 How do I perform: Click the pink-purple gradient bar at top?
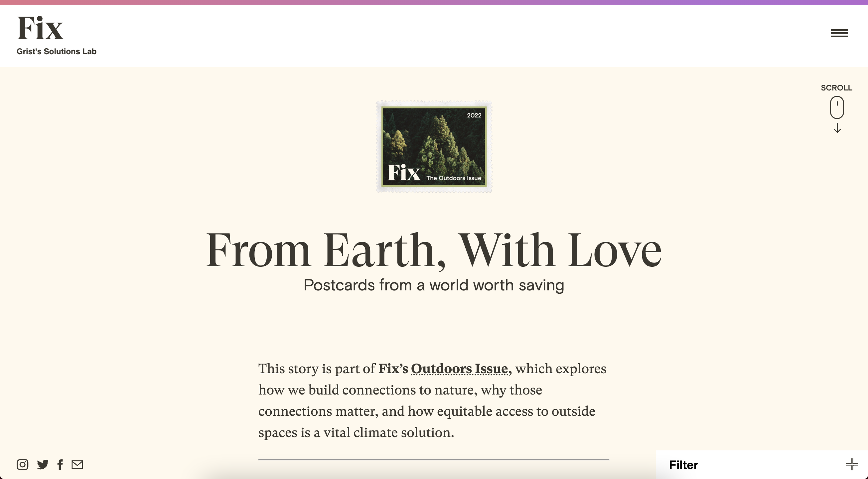(434, 2)
